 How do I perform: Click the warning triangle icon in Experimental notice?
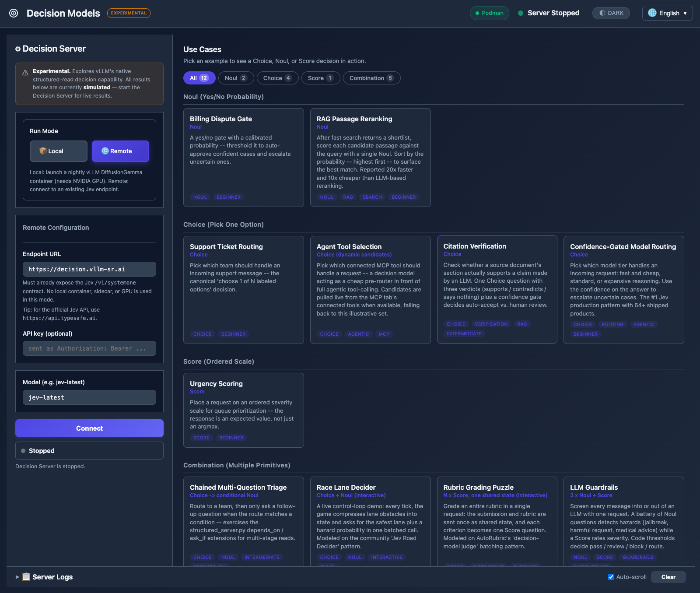[25, 73]
